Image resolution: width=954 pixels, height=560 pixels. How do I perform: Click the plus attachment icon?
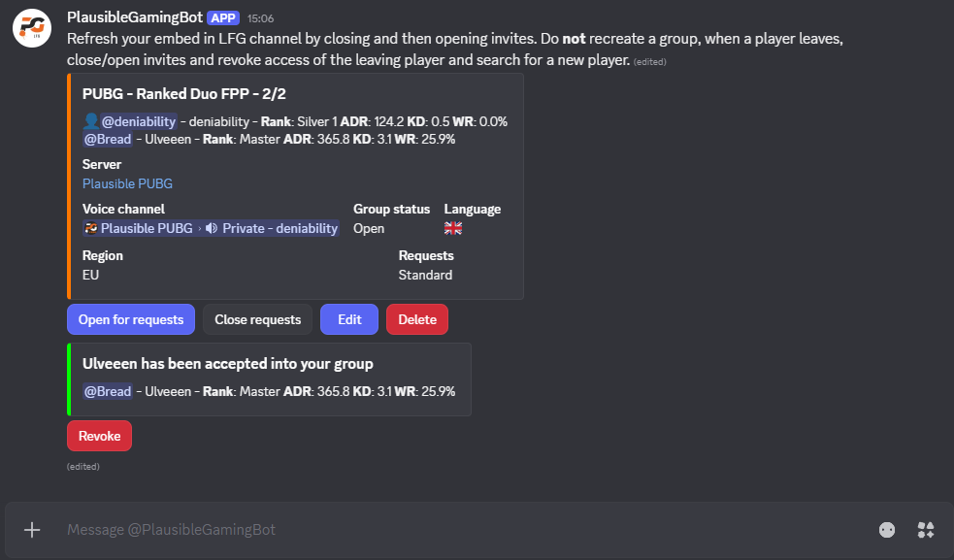[32, 530]
